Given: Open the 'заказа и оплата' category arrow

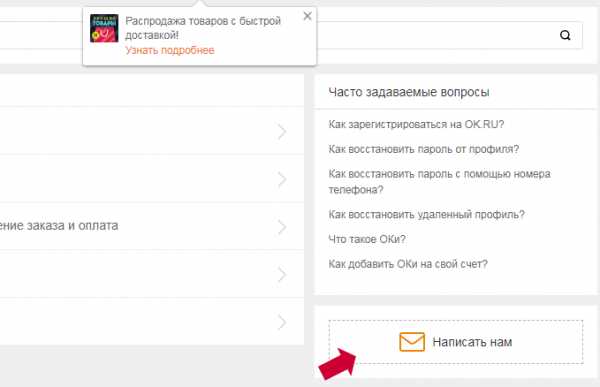Looking at the screenshot, I should pos(282,227).
